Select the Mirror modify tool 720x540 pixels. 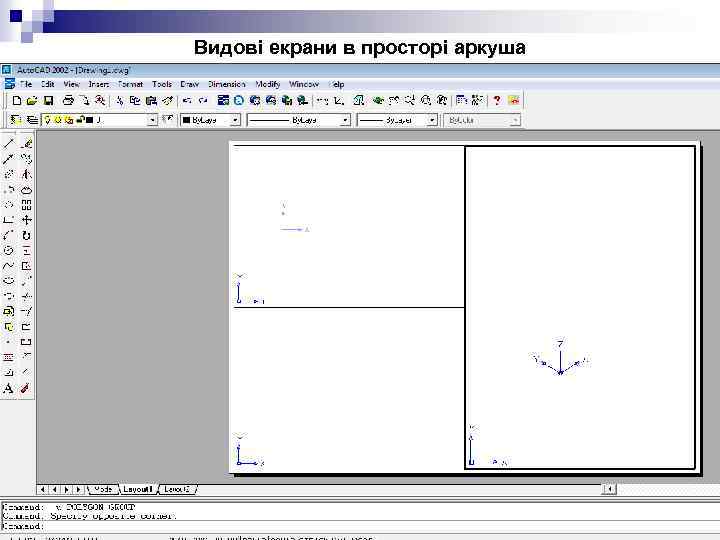coord(26,174)
